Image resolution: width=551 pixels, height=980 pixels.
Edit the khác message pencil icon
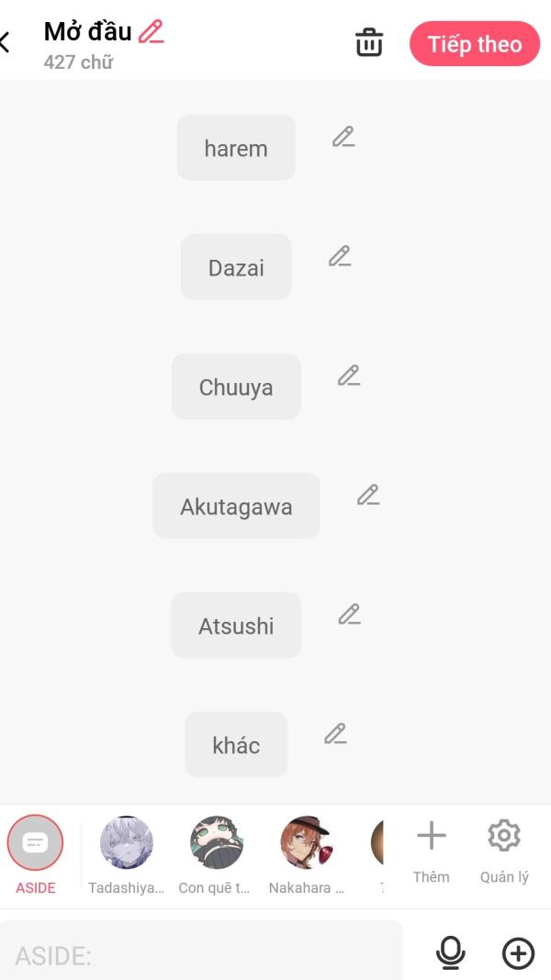pos(335,734)
